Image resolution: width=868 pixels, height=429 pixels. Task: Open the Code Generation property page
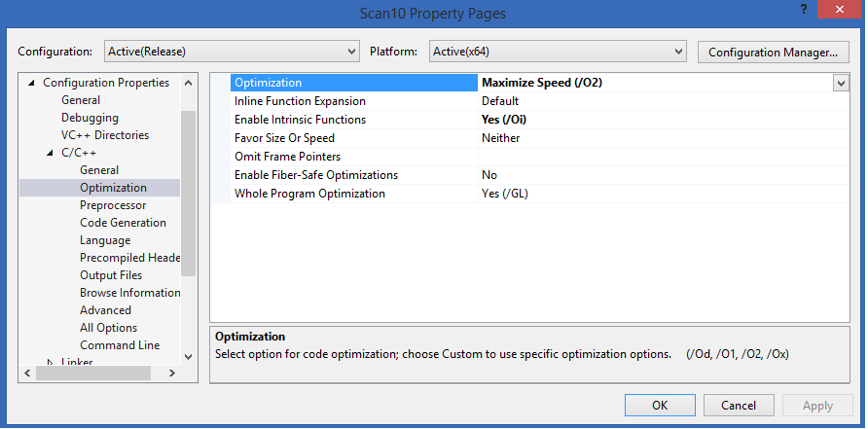(123, 223)
